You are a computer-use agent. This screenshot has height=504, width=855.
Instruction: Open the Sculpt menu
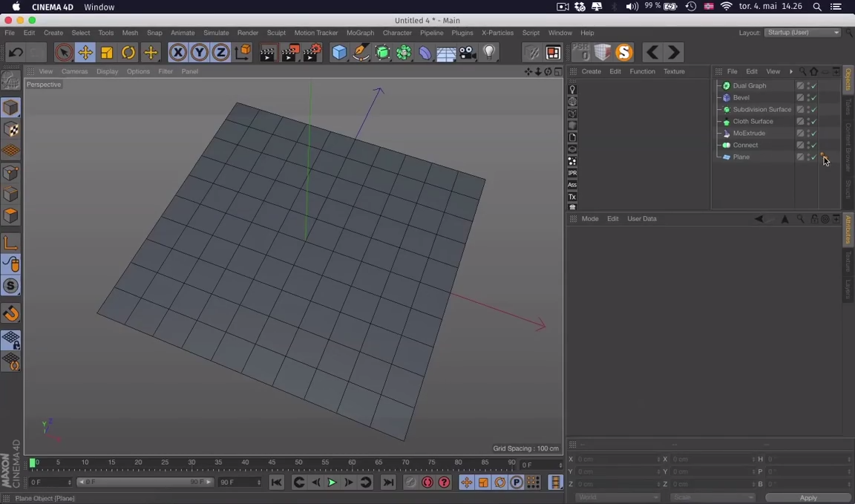tap(276, 33)
